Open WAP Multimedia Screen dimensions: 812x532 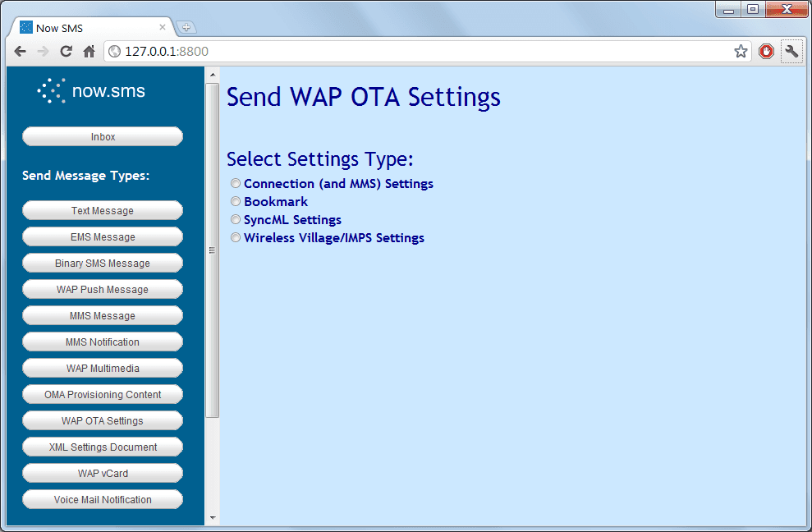pos(103,369)
